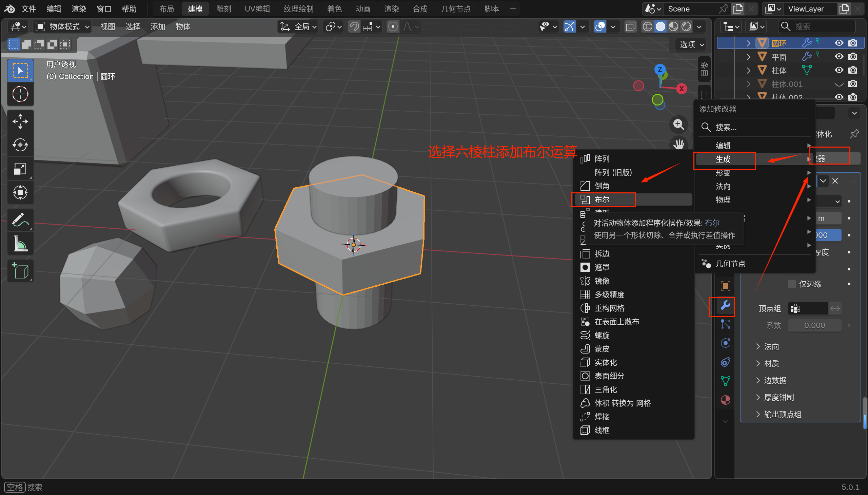Choose 布尔 modifier from the menu
This screenshot has width=868, height=495.
point(602,199)
